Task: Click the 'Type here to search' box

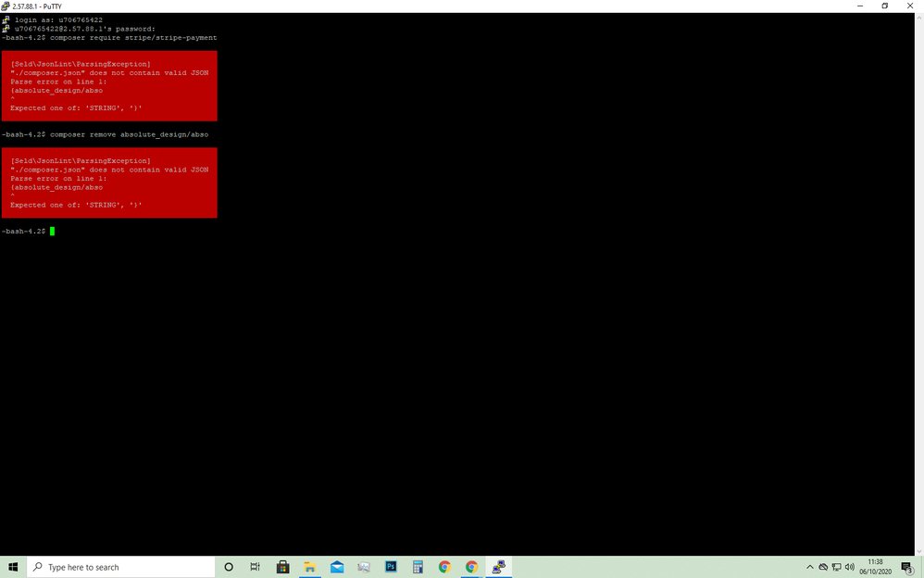Action: pyautogui.click(x=120, y=567)
